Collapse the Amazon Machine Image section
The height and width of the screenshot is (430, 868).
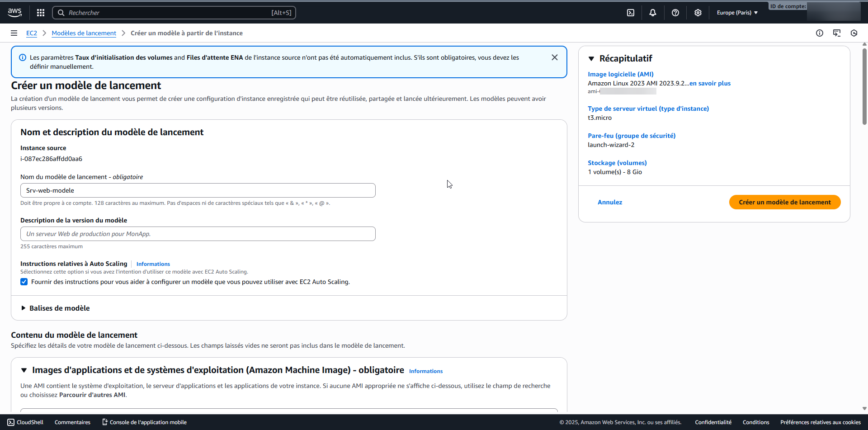pos(24,370)
